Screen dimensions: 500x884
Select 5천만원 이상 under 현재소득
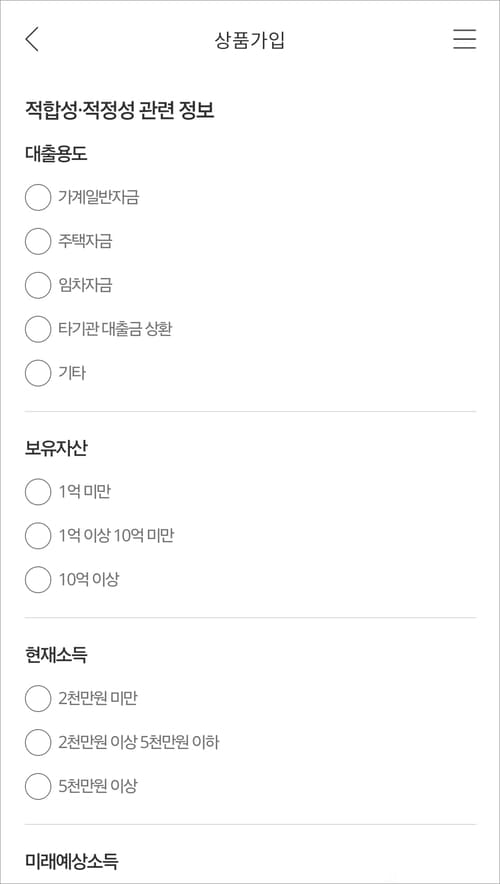(38, 786)
